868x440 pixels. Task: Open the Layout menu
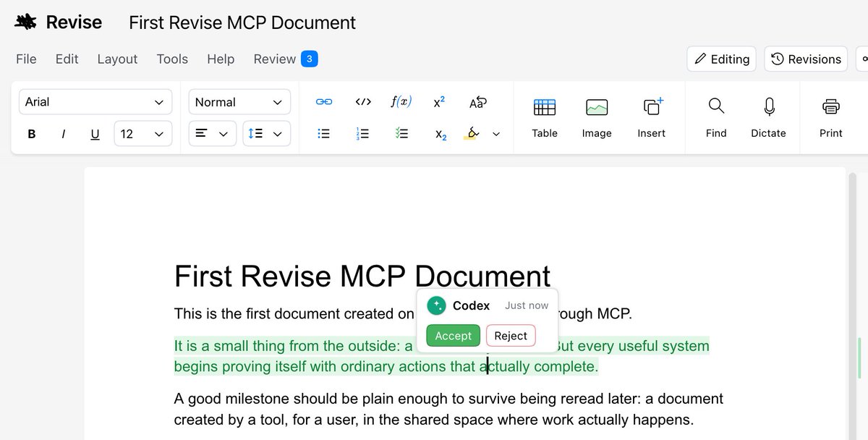click(117, 59)
